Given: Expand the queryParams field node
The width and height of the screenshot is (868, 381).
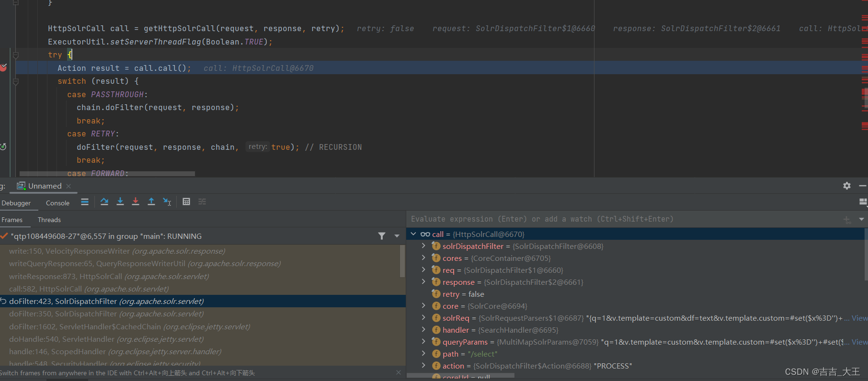Looking at the screenshot, I should pos(423,342).
